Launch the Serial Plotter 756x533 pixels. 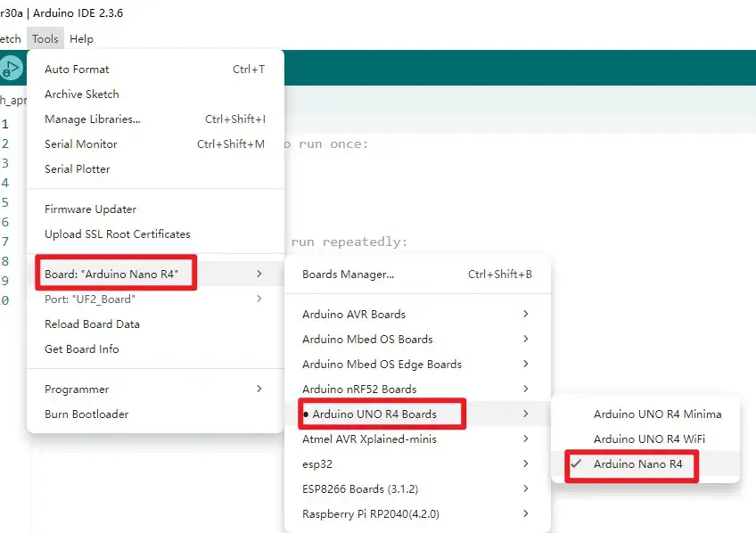point(155,169)
